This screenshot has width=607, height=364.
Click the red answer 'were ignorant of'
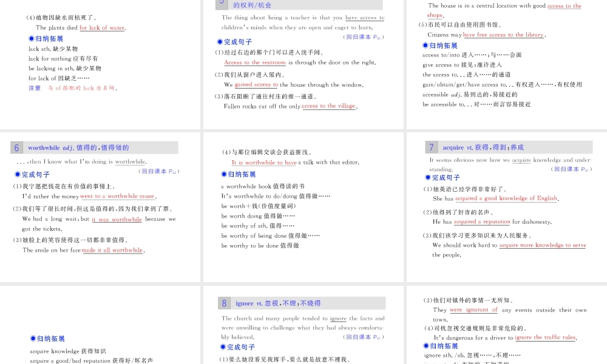coord(474,310)
